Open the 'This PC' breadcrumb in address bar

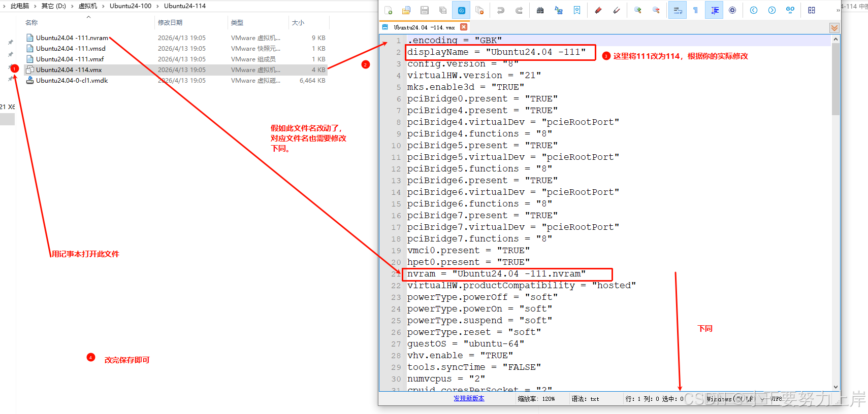pos(20,6)
